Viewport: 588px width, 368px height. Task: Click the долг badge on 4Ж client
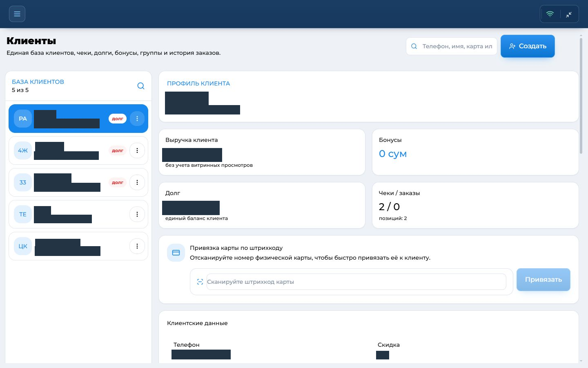(x=118, y=150)
